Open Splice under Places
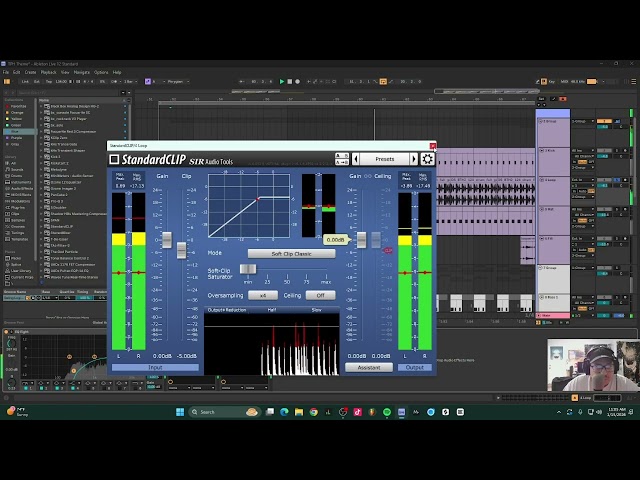The height and width of the screenshot is (480, 640). coord(16,264)
